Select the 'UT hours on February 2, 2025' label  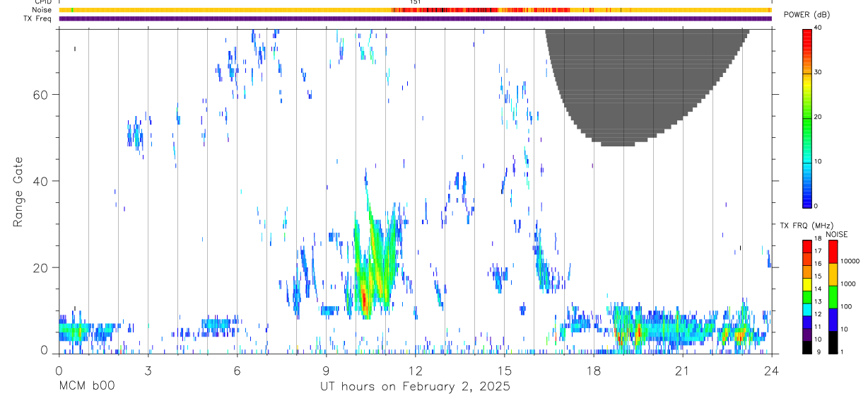click(415, 387)
